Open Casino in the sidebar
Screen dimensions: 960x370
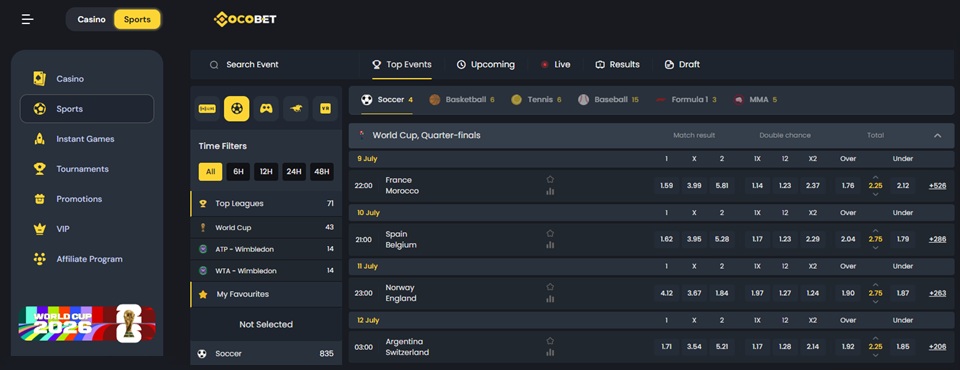click(x=87, y=78)
